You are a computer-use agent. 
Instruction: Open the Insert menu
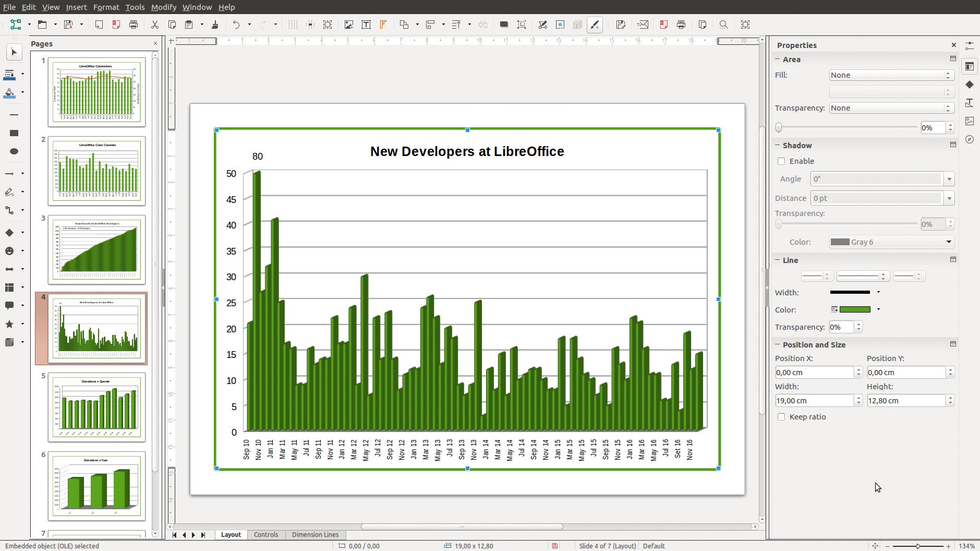coord(76,7)
